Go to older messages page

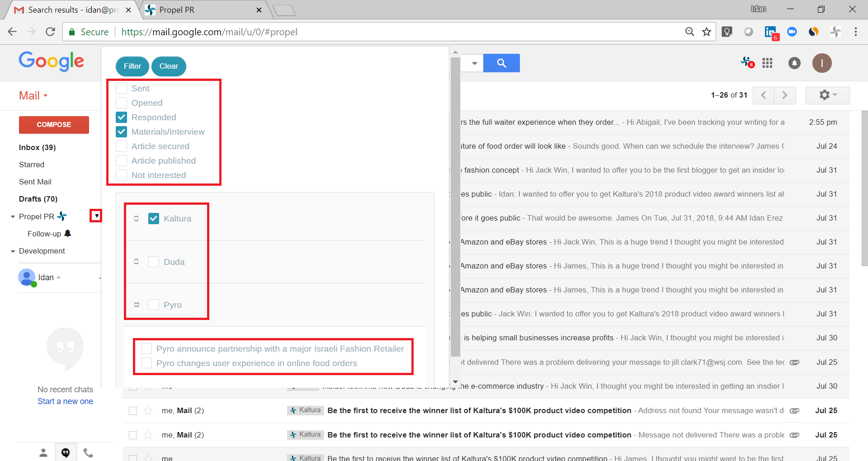[785, 95]
